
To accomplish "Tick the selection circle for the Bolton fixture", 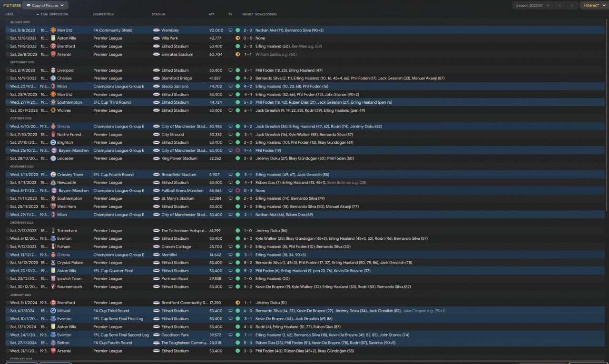I will (x=8, y=343).
